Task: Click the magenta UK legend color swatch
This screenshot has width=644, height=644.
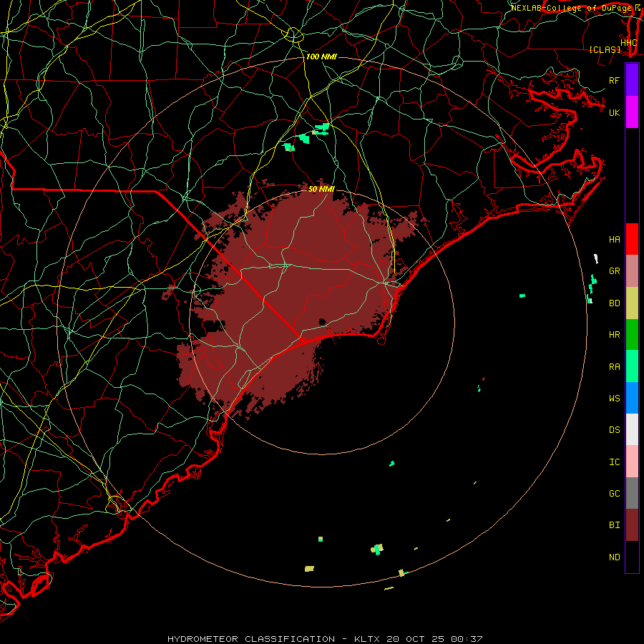Action: [x=632, y=112]
